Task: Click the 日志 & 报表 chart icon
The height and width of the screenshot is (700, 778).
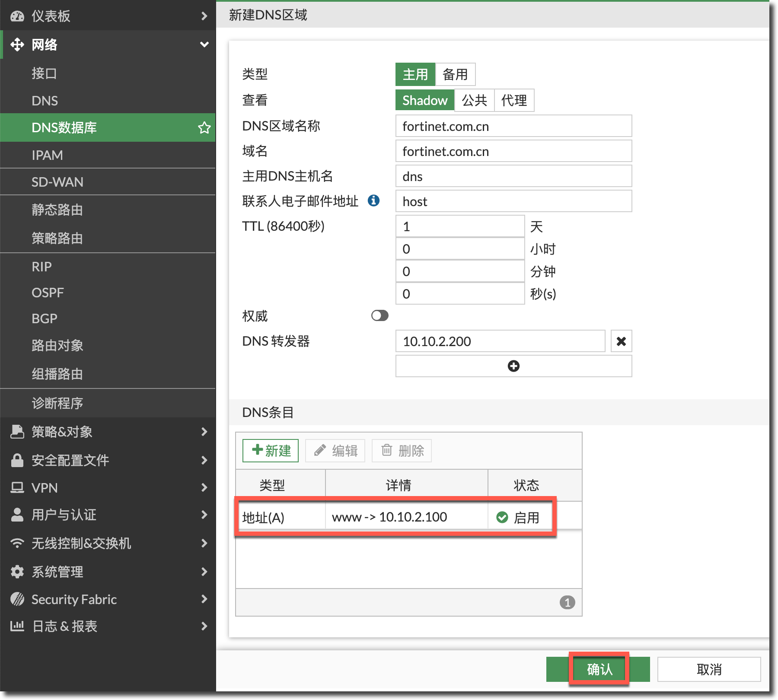Action: [x=17, y=626]
